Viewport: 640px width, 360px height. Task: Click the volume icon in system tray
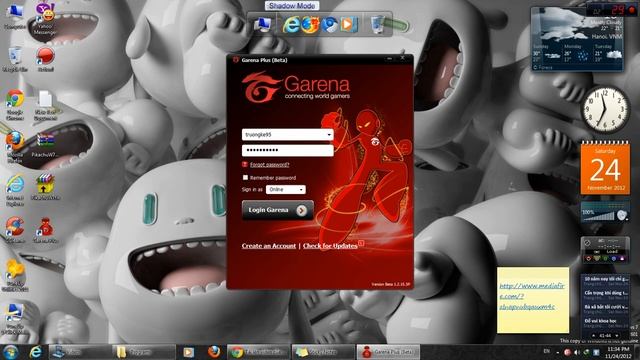[x=577, y=352]
